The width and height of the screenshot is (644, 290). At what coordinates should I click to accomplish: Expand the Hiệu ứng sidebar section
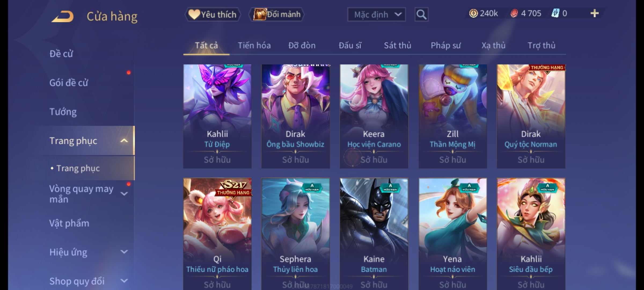(124, 252)
